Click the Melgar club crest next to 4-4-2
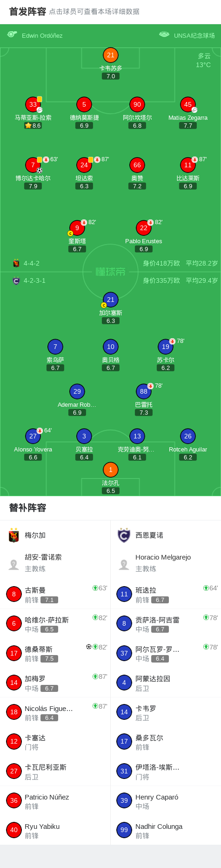This screenshot has width=221, height=868. coord(16,263)
